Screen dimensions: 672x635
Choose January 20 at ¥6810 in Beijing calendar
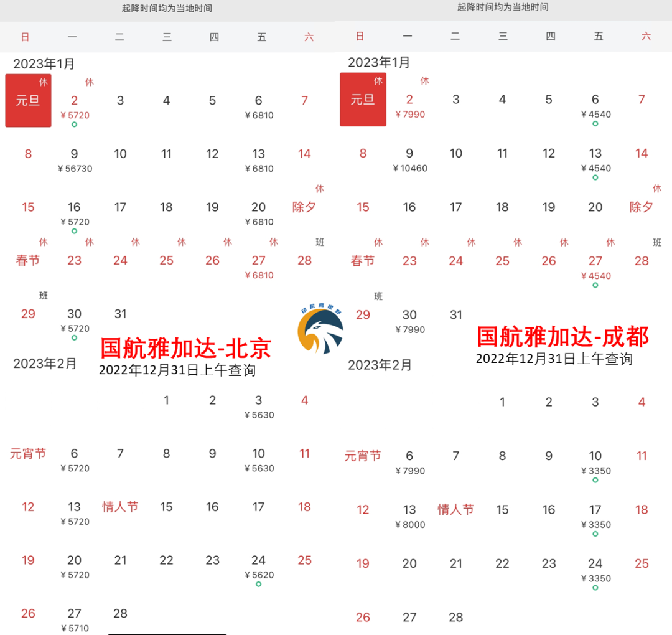pyautogui.click(x=258, y=213)
